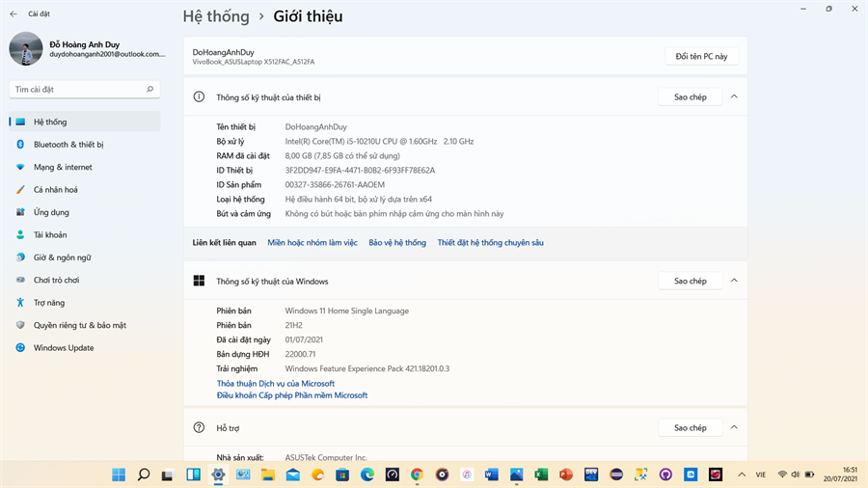868x488 pixels.
Task: Click the device info circle icon
Action: (199, 96)
